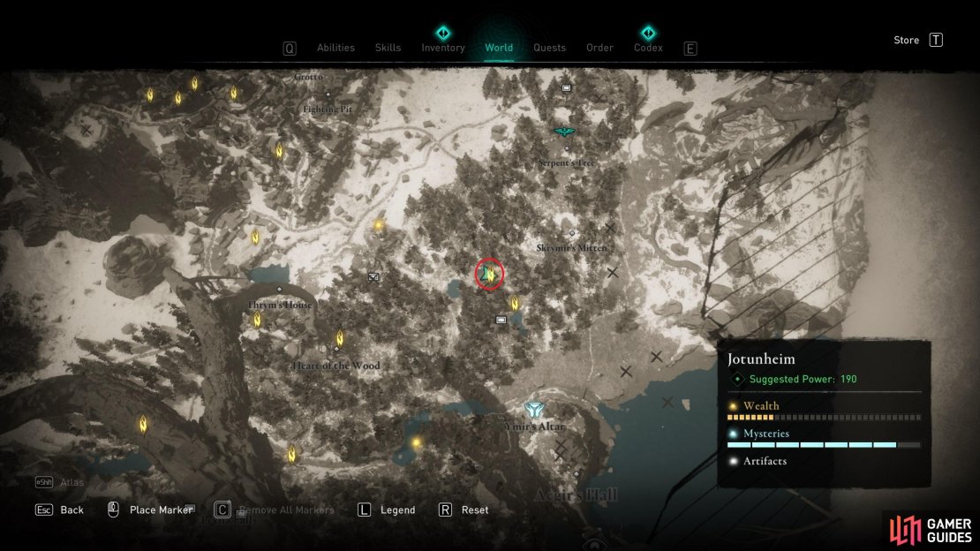980x551 pixels.
Task: Click Place Marker
Action: point(161,509)
